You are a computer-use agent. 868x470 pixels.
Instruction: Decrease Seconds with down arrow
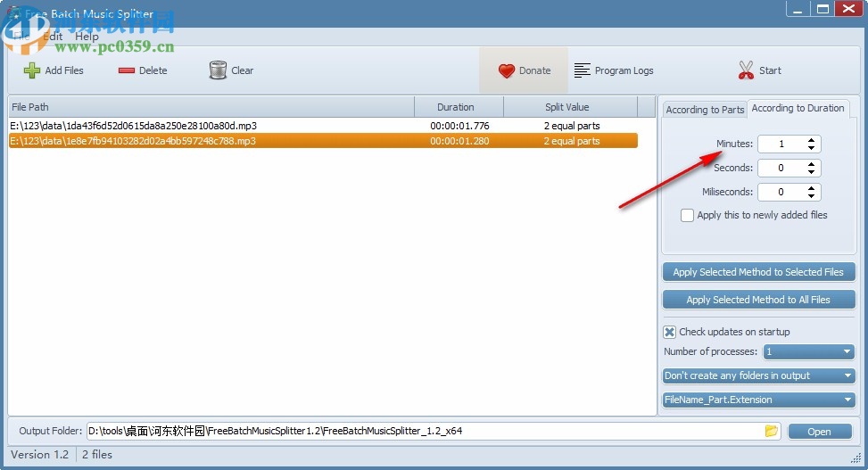(x=811, y=172)
